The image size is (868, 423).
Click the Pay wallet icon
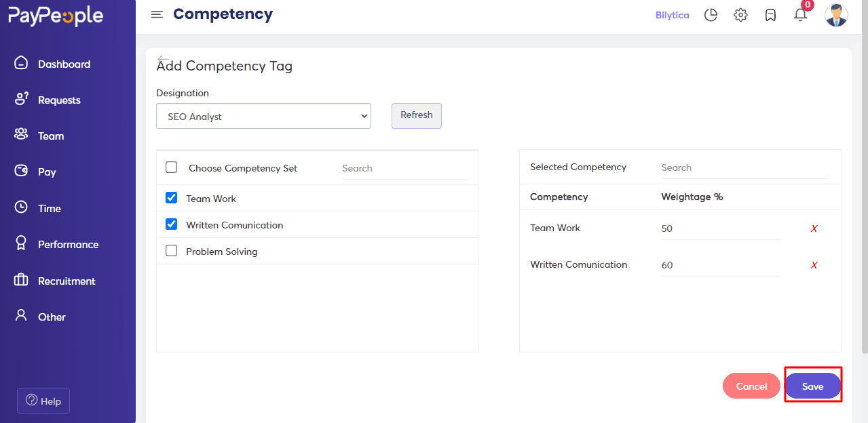(x=21, y=171)
